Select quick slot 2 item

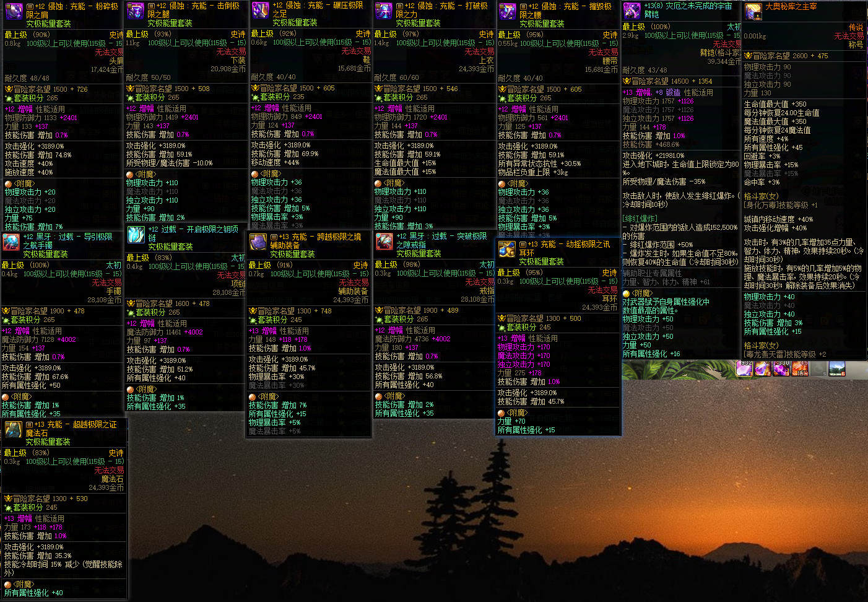[762, 369]
